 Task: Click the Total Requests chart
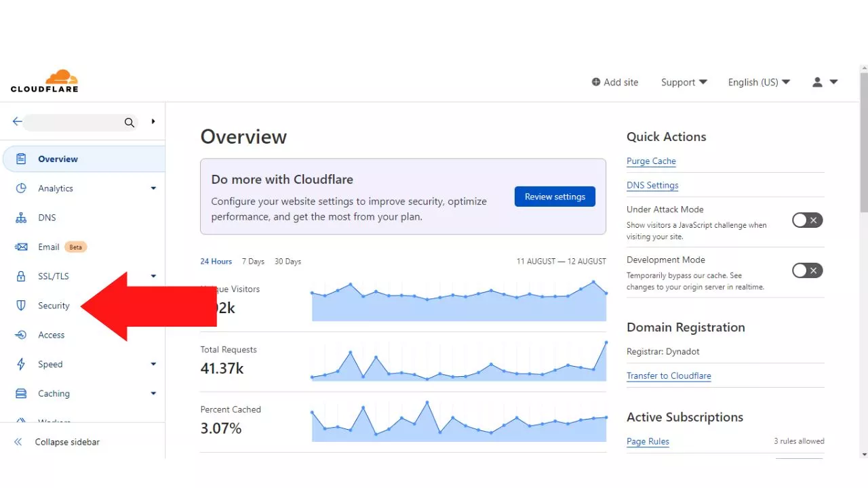click(459, 362)
